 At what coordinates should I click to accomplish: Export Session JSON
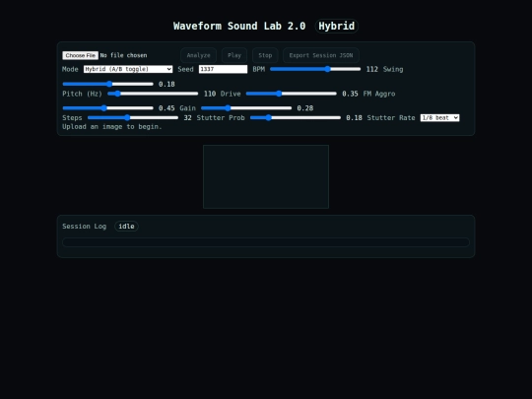tap(321, 55)
